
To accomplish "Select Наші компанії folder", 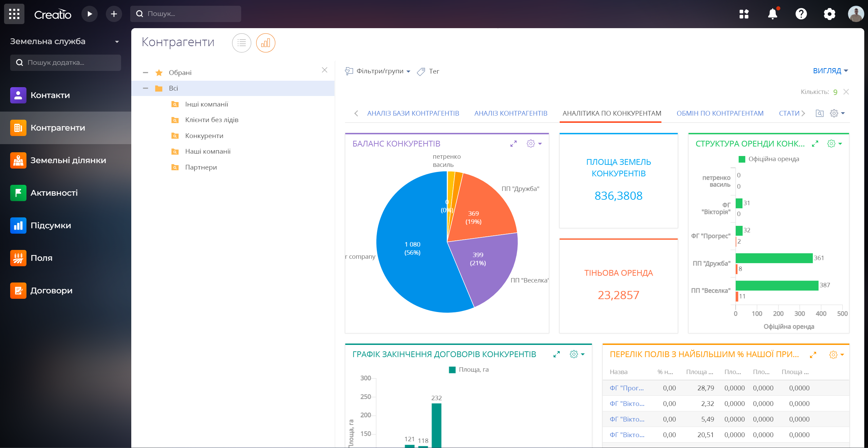I will 208,151.
